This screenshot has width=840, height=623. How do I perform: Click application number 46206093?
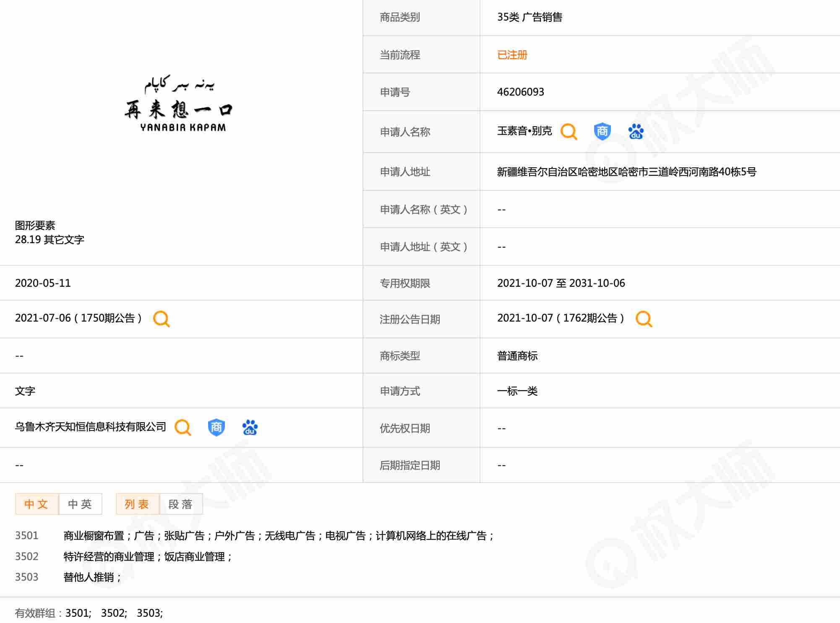(520, 92)
